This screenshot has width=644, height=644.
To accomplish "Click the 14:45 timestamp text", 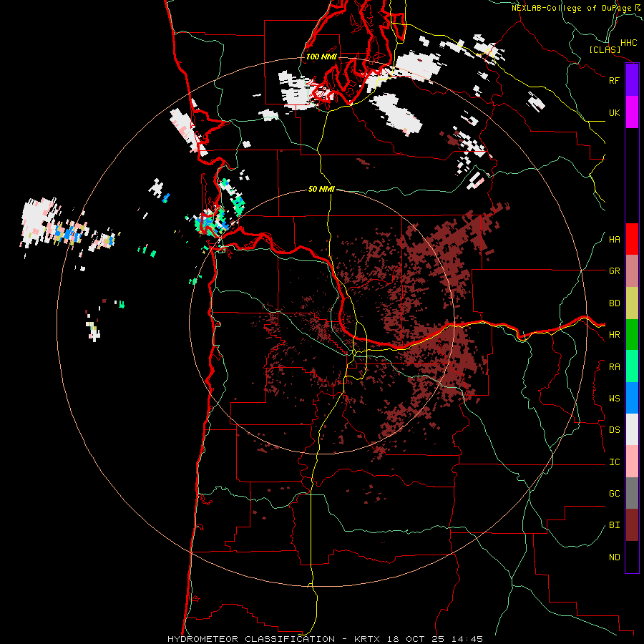I will [467, 639].
